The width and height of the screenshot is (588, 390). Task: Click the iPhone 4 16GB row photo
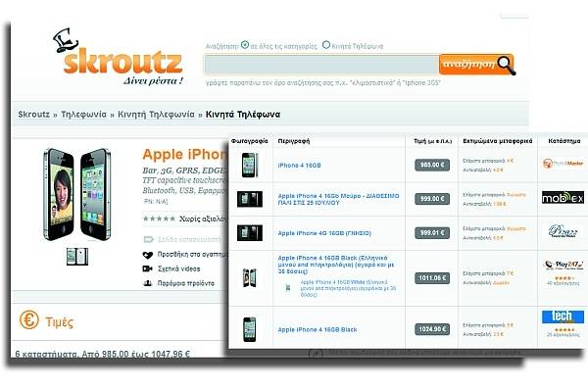click(250, 165)
